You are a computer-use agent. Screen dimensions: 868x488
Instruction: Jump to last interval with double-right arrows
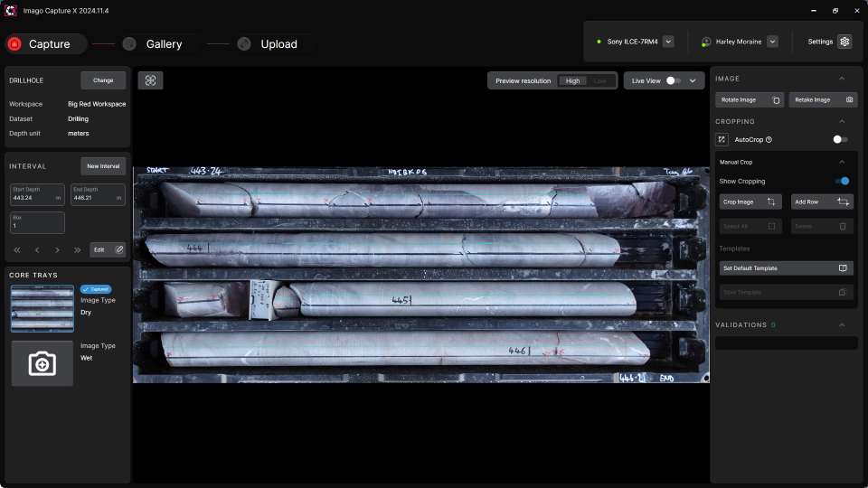click(x=77, y=249)
